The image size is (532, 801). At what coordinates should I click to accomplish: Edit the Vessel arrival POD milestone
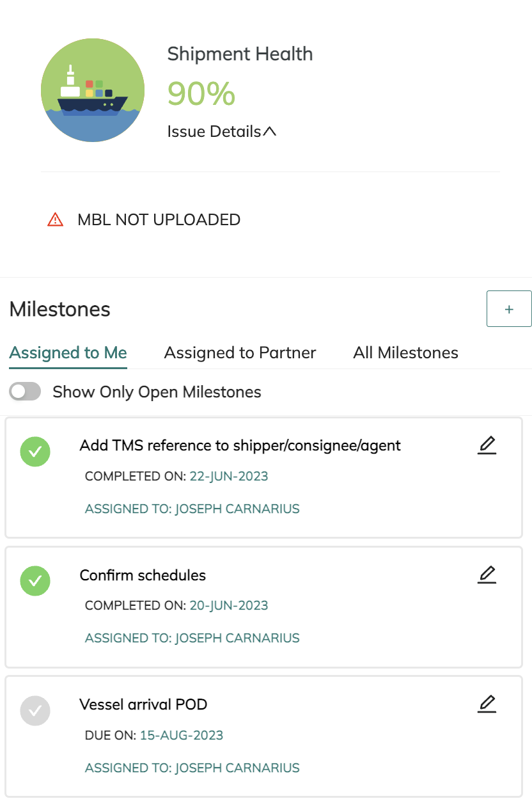click(487, 704)
